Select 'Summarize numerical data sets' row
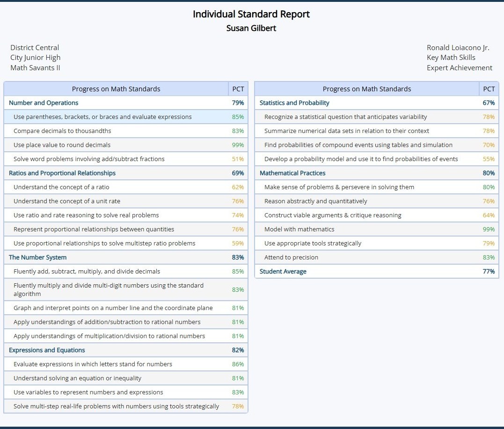The image size is (504, 429). tap(376, 131)
